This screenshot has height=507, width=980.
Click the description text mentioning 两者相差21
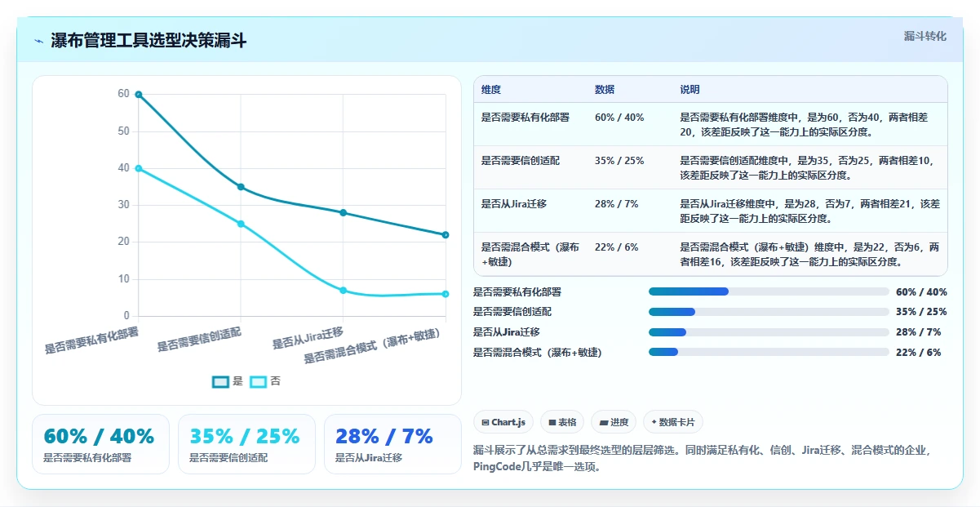(x=809, y=211)
